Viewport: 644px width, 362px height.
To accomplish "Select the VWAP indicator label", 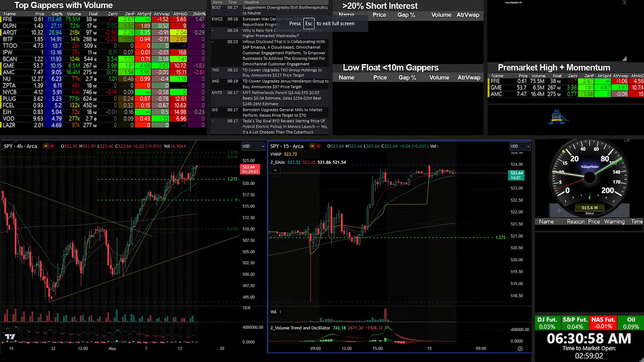I will (x=276, y=154).
